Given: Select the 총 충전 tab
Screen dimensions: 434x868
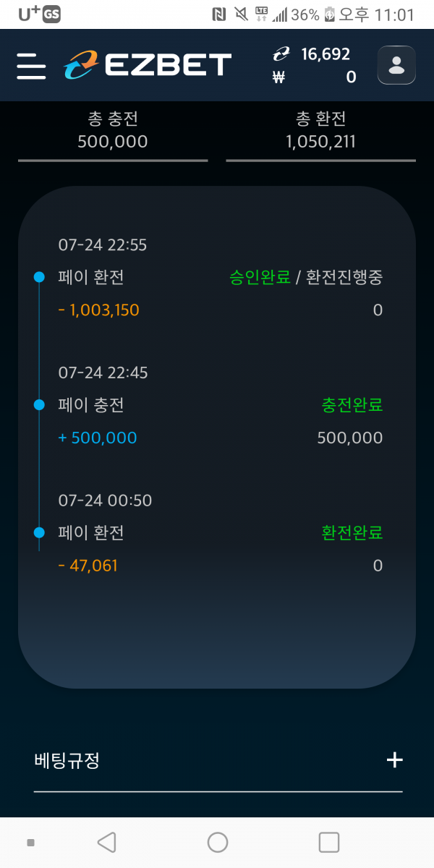Looking at the screenshot, I should tap(113, 131).
